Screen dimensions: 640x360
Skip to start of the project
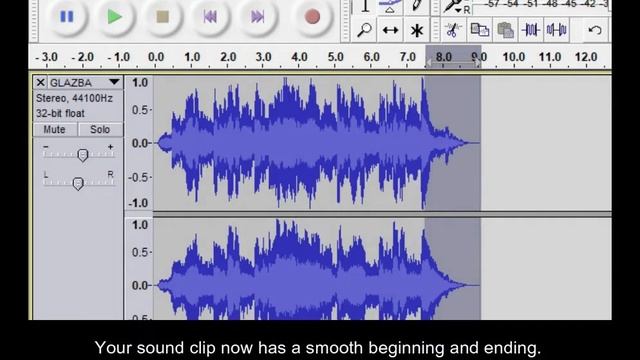coord(210,17)
